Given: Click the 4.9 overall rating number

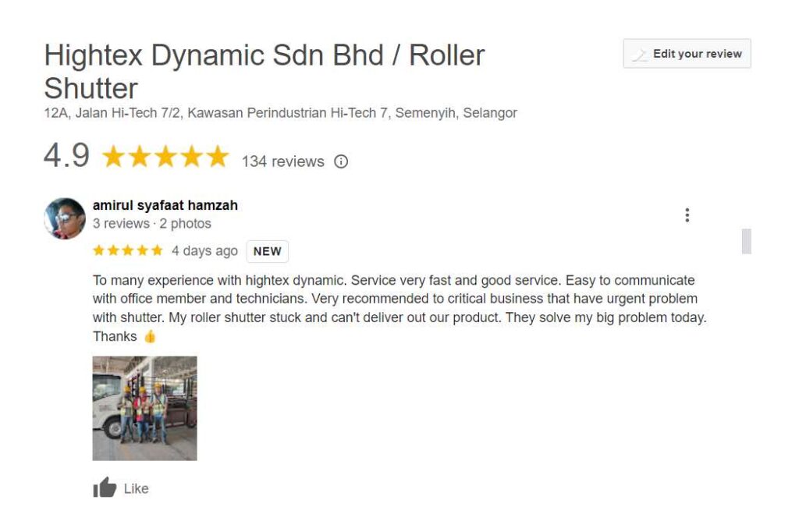Looking at the screenshot, I should point(67,155).
